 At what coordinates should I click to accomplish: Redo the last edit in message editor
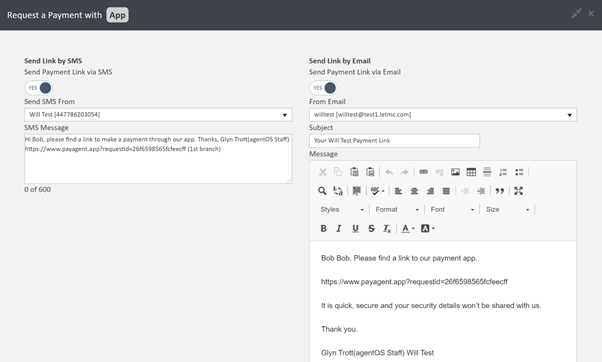pos(404,172)
